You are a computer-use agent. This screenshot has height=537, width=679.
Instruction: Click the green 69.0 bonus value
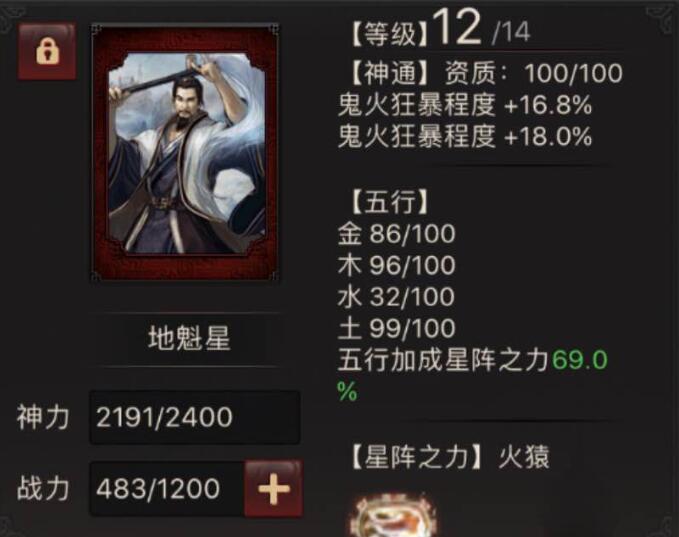click(580, 360)
